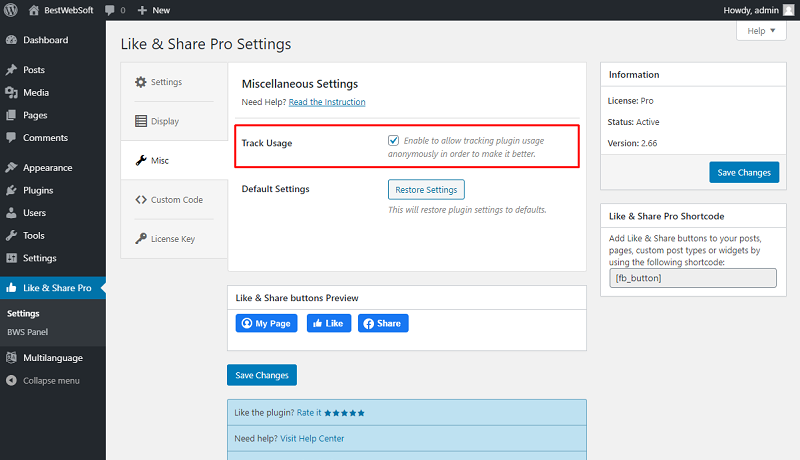Image resolution: width=800 pixels, height=460 pixels.
Task: Click the Comments sidebar bubble icon
Action: [11, 138]
